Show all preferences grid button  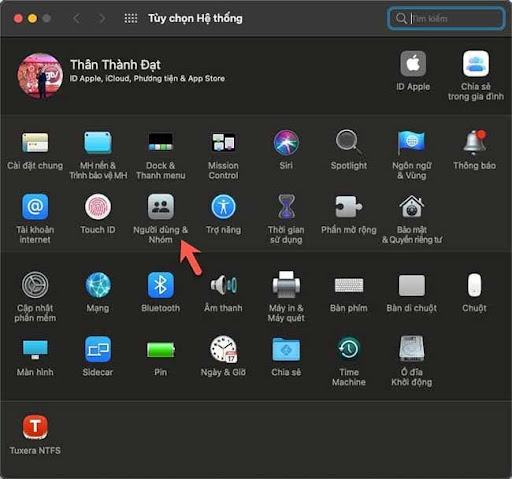pyautogui.click(x=131, y=18)
